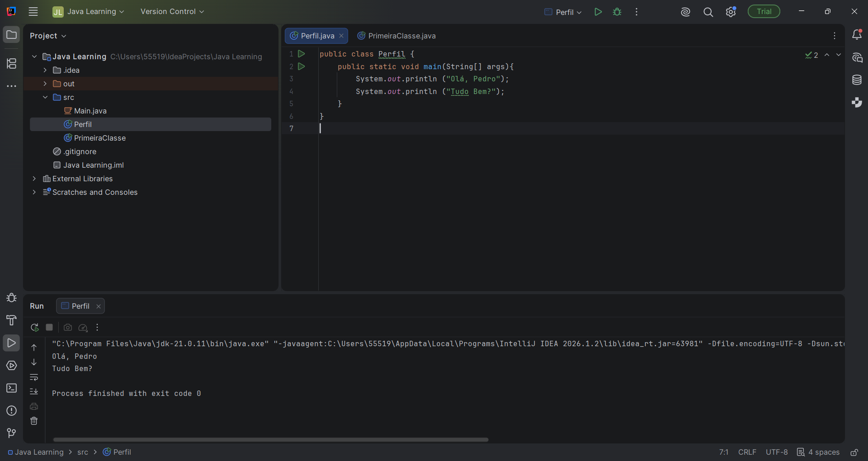Switch to the PrimeiraClasse.java editor tab
The image size is (868, 461).
click(396, 36)
